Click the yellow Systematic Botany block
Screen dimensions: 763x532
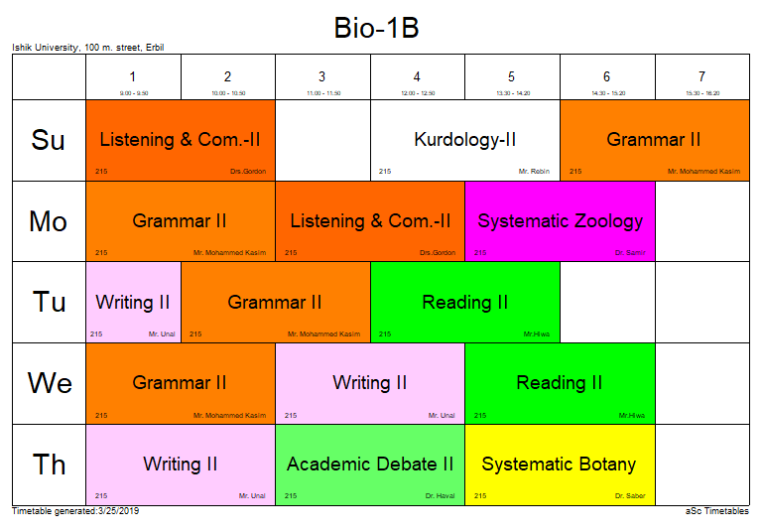point(560,465)
